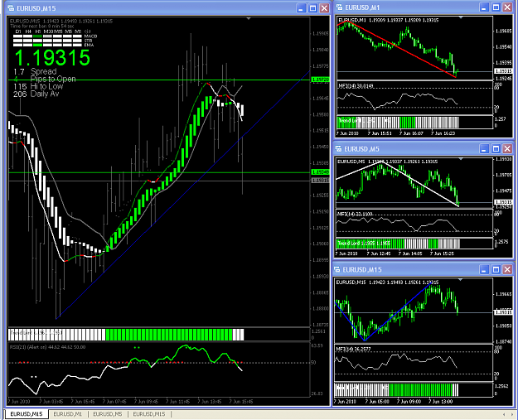Click chart shift triangle in large M15 chart
518x420 pixels.
249,18
